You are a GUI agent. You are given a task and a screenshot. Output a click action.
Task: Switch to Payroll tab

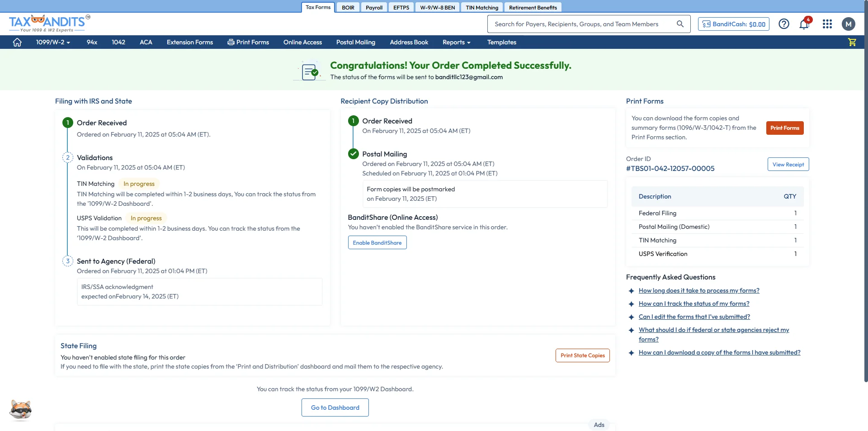pos(374,7)
